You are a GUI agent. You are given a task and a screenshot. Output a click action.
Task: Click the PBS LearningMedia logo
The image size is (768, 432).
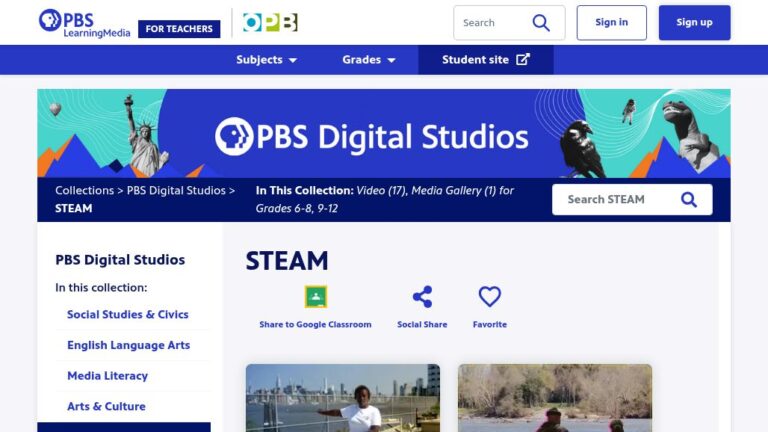coord(84,23)
